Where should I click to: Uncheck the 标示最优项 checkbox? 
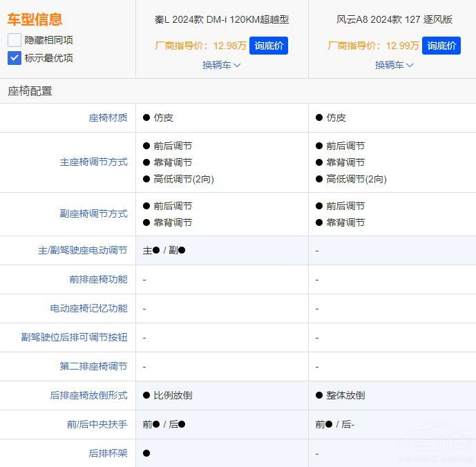pyautogui.click(x=15, y=58)
